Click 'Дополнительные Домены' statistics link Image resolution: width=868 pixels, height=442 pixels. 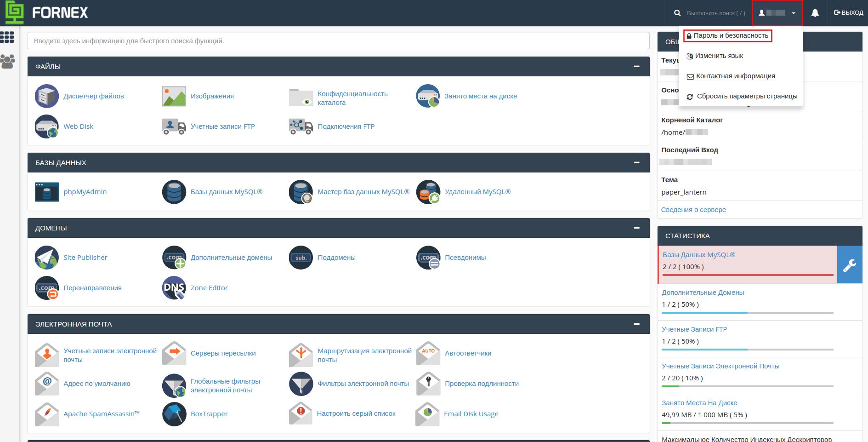(x=703, y=293)
